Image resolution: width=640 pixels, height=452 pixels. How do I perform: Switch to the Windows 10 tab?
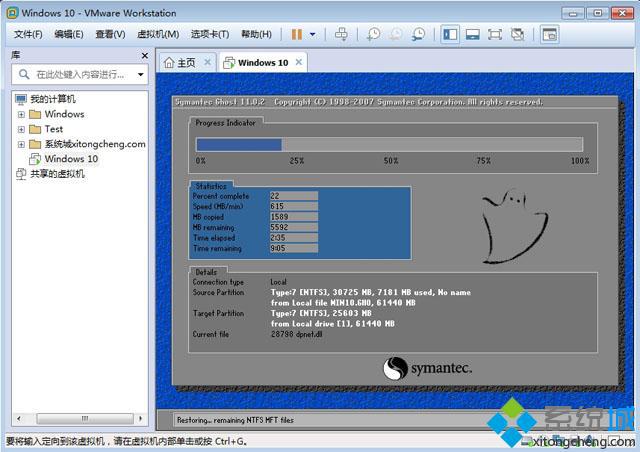point(263,62)
